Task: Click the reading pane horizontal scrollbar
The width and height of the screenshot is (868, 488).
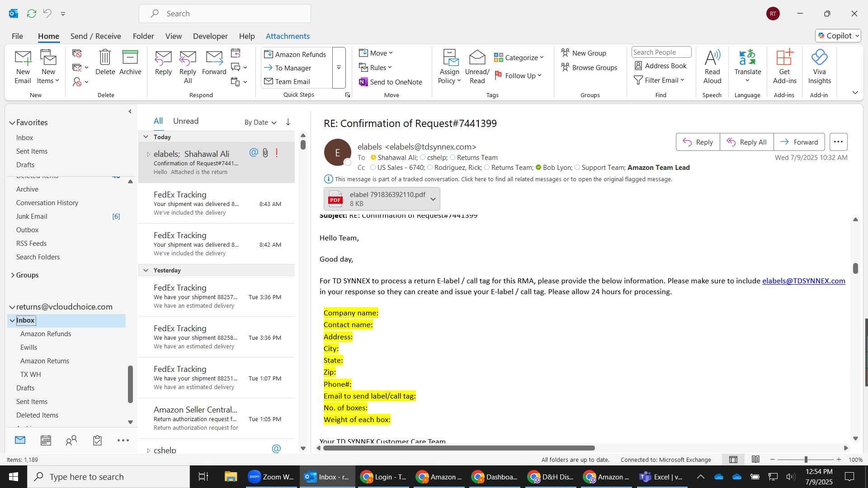Action: click(459, 448)
